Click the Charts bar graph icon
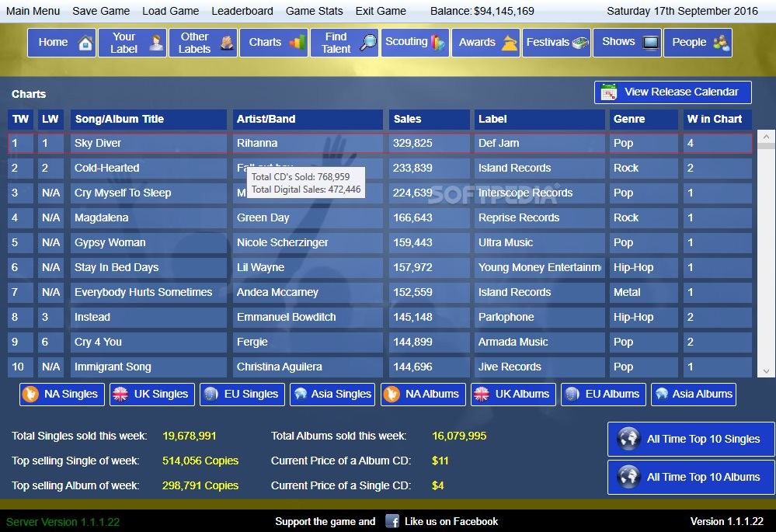The image size is (776, 532). [297, 43]
